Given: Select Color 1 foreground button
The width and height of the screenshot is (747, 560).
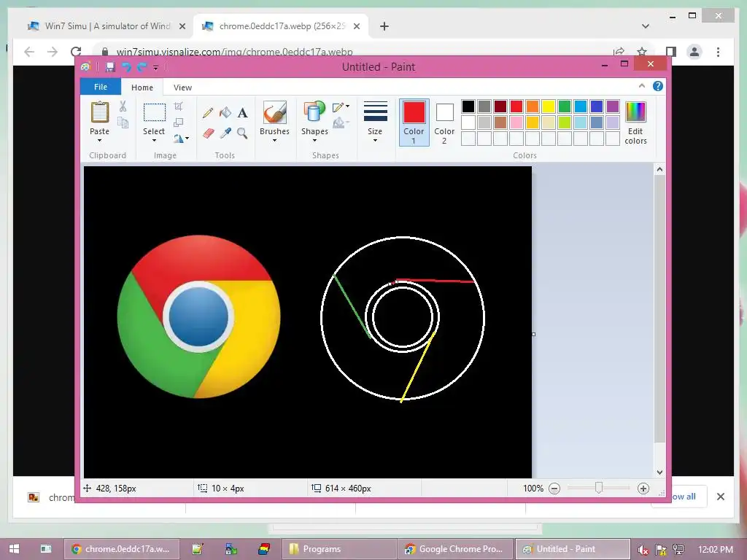Looking at the screenshot, I should 414,122.
